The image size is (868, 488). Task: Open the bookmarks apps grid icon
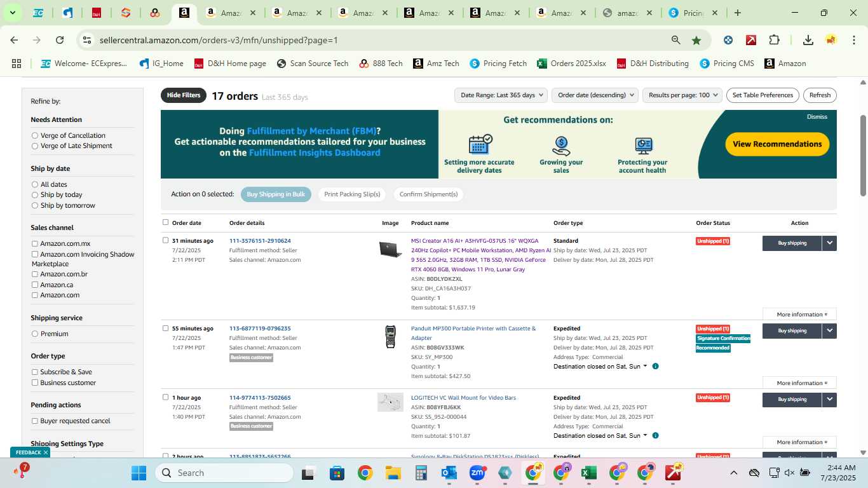[17, 64]
